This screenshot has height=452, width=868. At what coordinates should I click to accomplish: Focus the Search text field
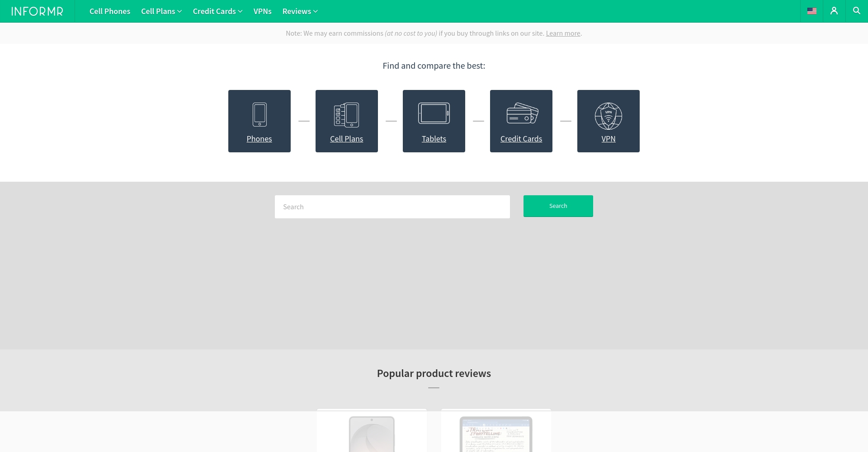392,207
